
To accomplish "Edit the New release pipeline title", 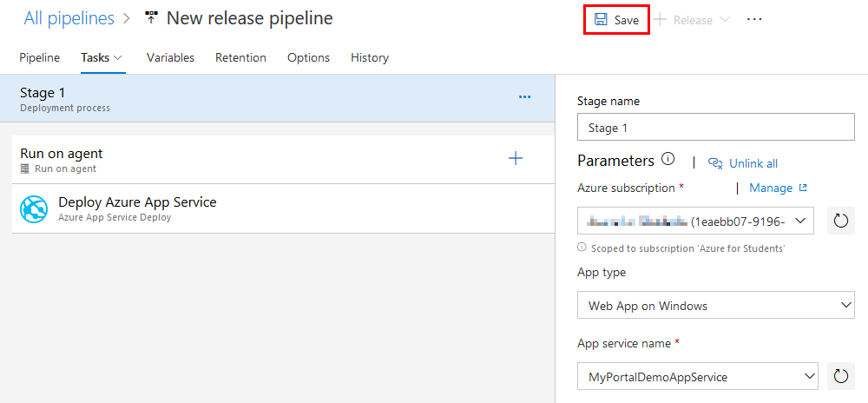I will point(250,18).
